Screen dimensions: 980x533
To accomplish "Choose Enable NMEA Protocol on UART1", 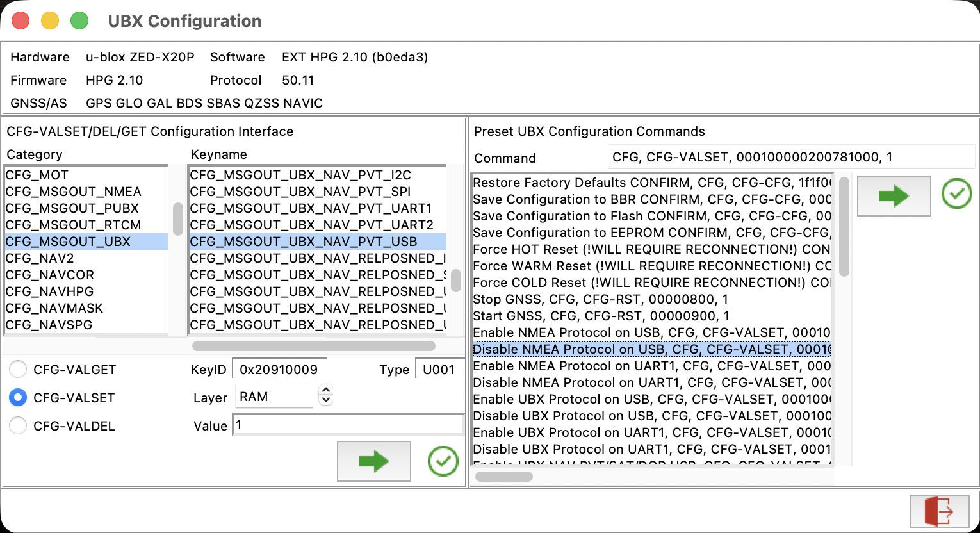I will 652,366.
